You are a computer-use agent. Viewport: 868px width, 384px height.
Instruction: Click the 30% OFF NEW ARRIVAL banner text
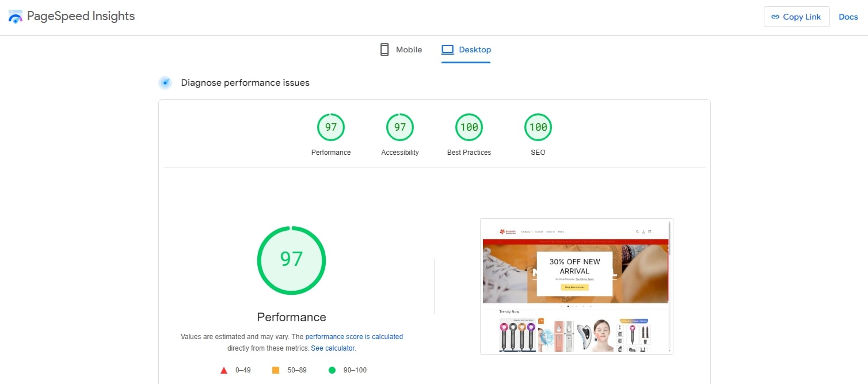click(574, 266)
